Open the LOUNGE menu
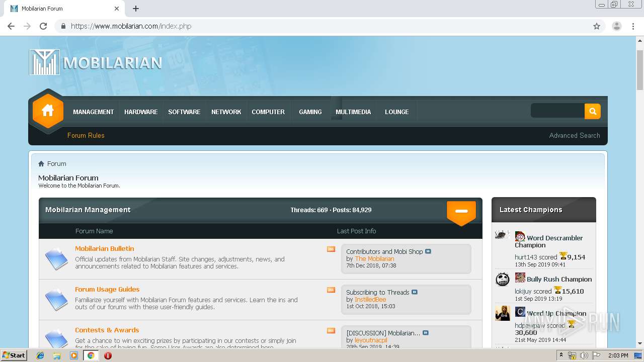This screenshot has width=644, height=362. [x=397, y=112]
